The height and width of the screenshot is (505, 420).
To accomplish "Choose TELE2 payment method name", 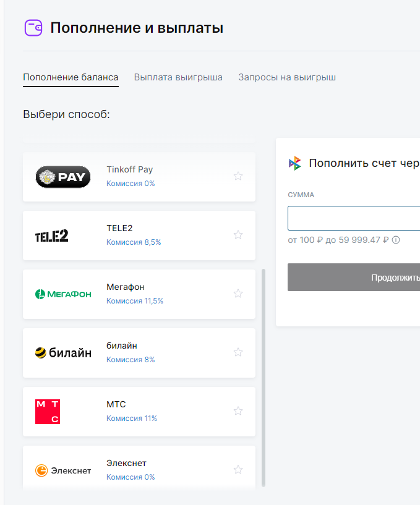I will [119, 228].
